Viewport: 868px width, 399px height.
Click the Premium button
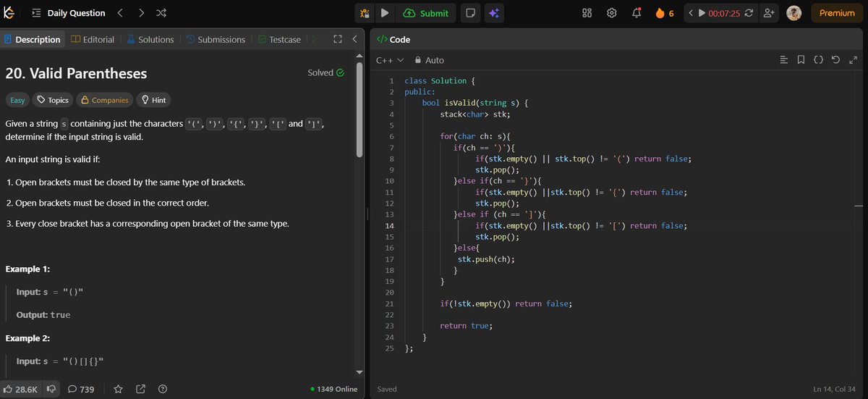pyautogui.click(x=837, y=13)
